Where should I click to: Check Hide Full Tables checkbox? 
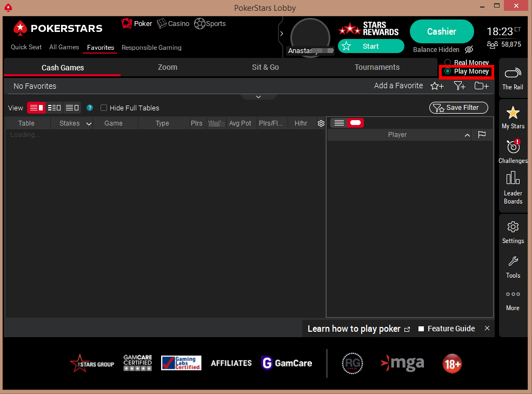click(104, 108)
